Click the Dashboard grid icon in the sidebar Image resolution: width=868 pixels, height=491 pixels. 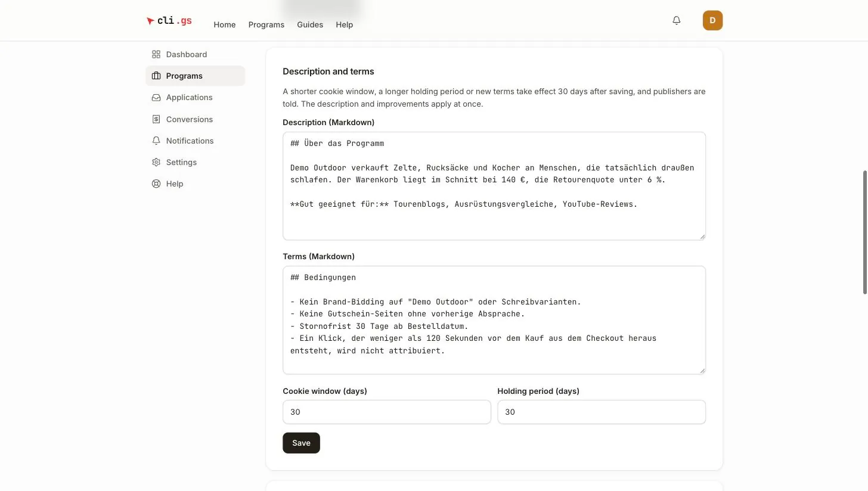pyautogui.click(x=156, y=54)
